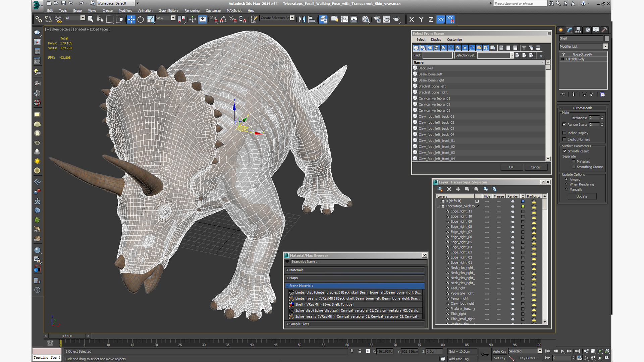Open the Rendering menu

click(x=192, y=11)
